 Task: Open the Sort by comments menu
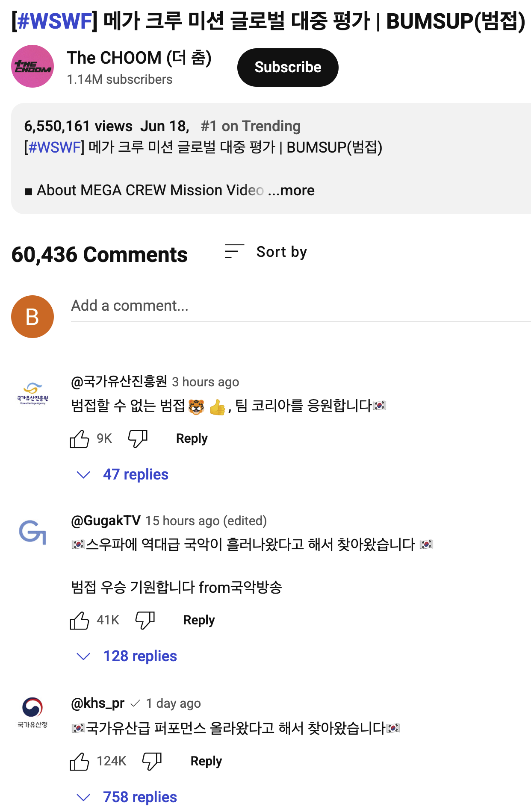(266, 252)
